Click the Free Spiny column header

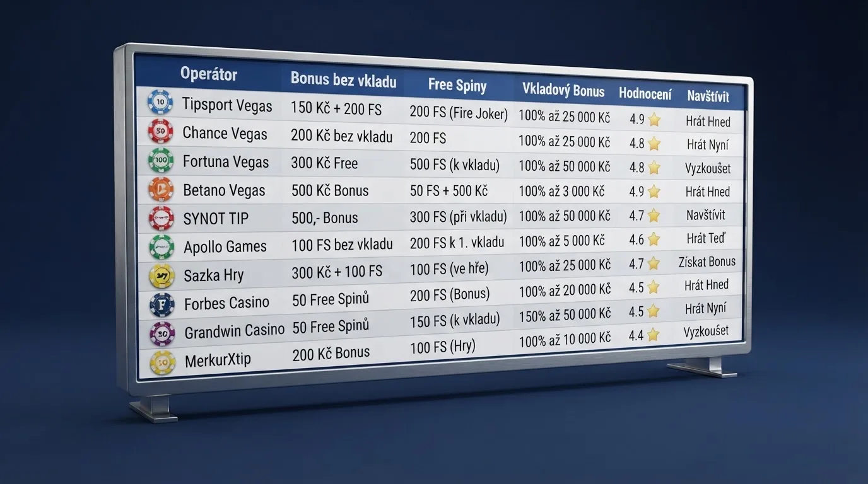[x=457, y=85]
